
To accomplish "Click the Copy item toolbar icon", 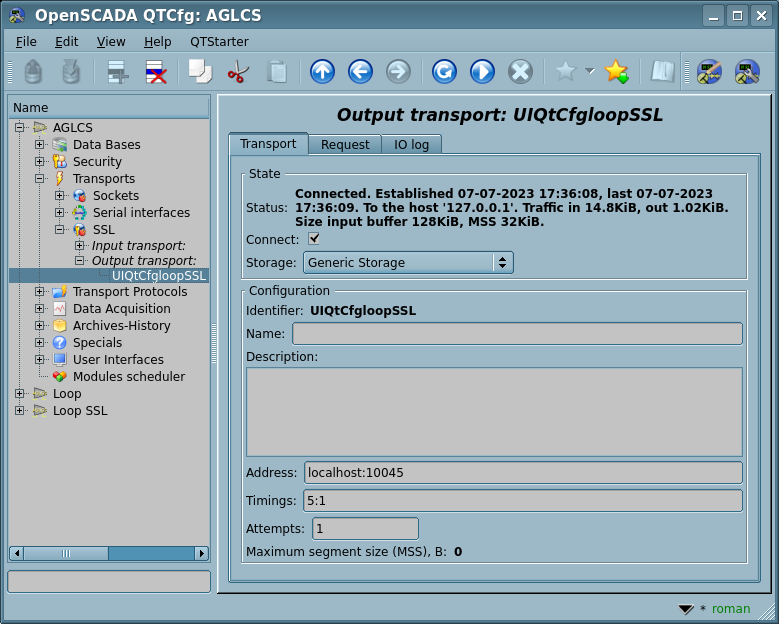I will [x=200, y=72].
